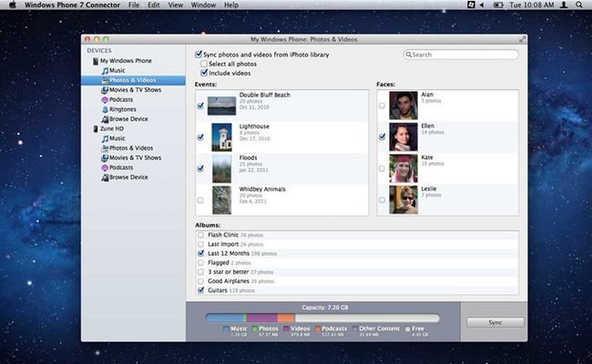The width and height of the screenshot is (592, 364).
Task: Open the File menu
Action: tap(134, 5)
